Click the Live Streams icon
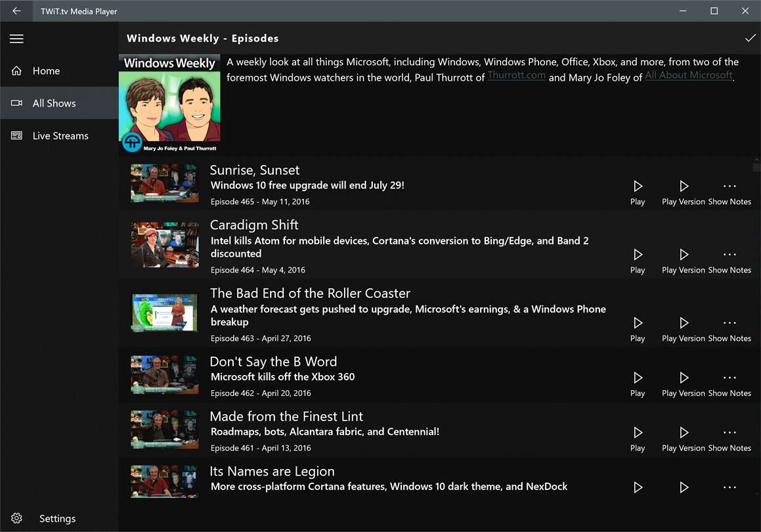Viewport: 761px width, 532px height. pos(16,135)
